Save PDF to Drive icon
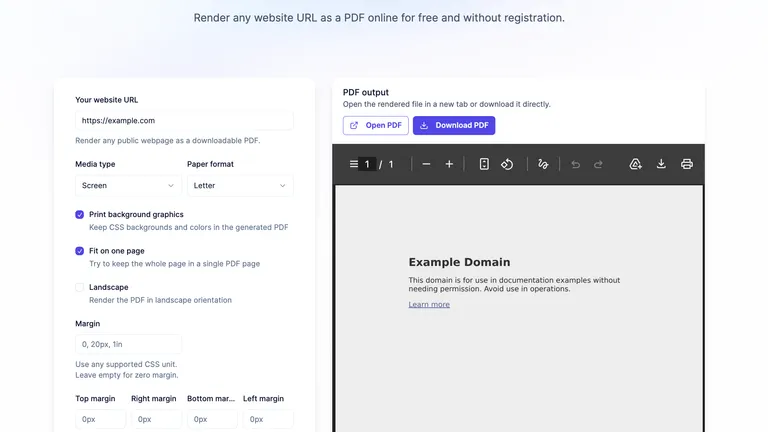 coord(635,164)
